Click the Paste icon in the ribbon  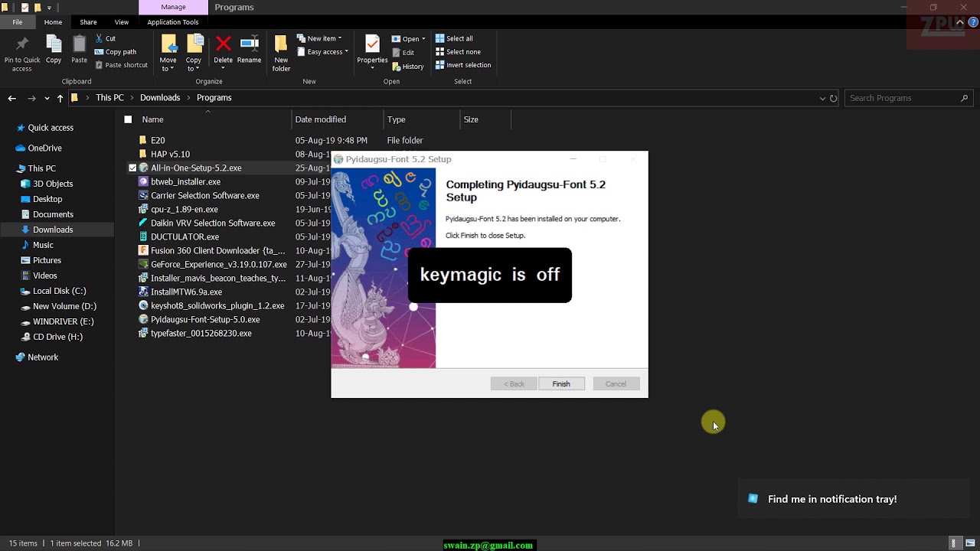point(79,44)
